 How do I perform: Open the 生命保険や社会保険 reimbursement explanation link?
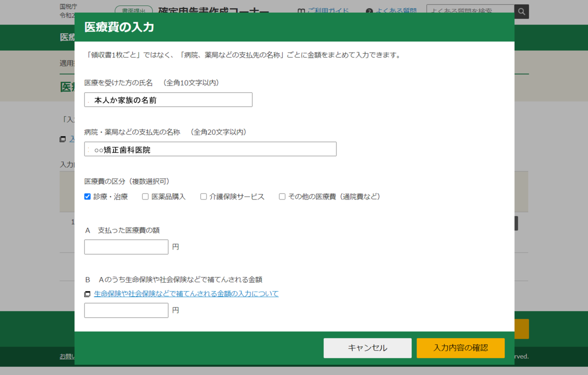coord(185,293)
